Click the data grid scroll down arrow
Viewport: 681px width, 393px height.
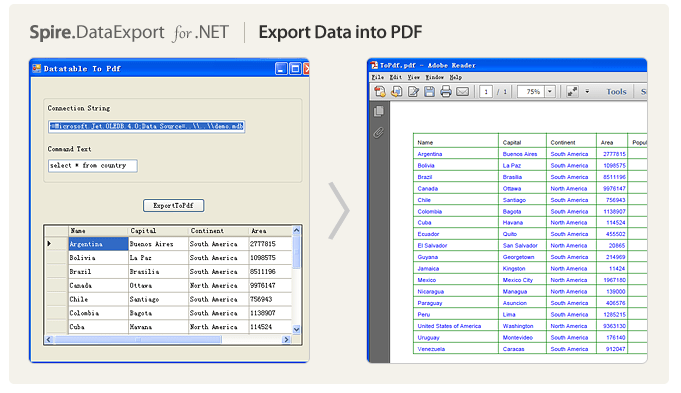pyautogui.click(x=297, y=329)
